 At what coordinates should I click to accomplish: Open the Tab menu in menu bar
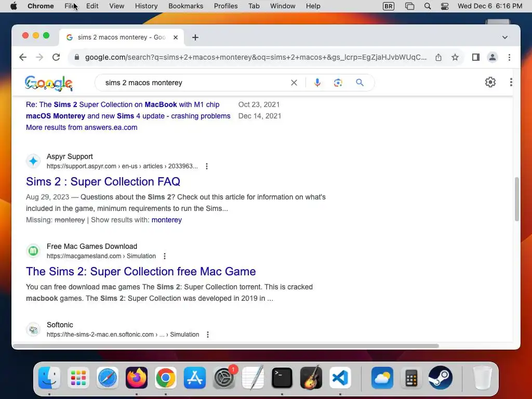coord(254,6)
